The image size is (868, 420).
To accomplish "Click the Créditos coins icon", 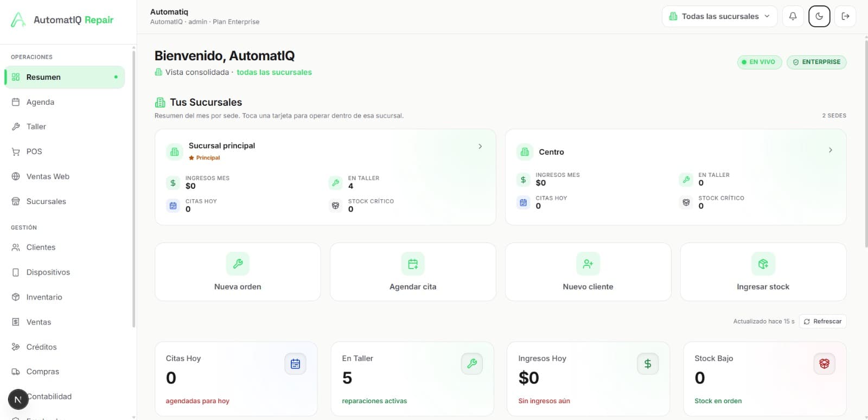I will 16,347.
